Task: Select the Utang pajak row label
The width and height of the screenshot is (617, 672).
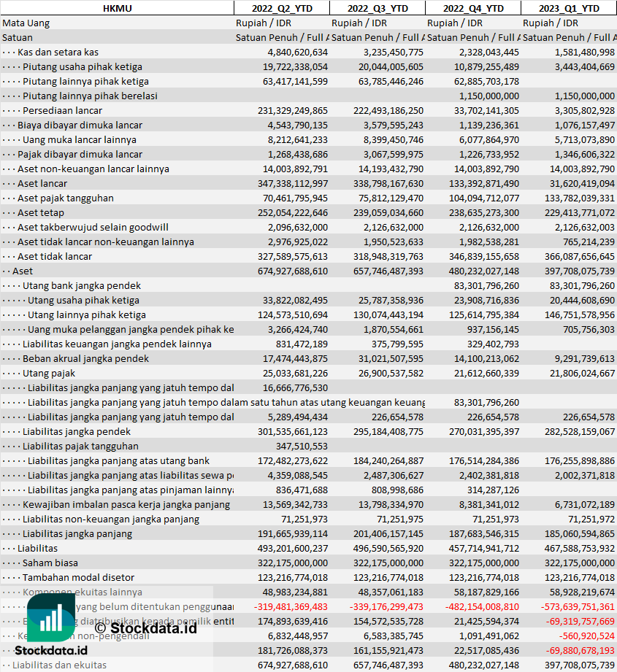Action: pyautogui.click(x=48, y=373)
